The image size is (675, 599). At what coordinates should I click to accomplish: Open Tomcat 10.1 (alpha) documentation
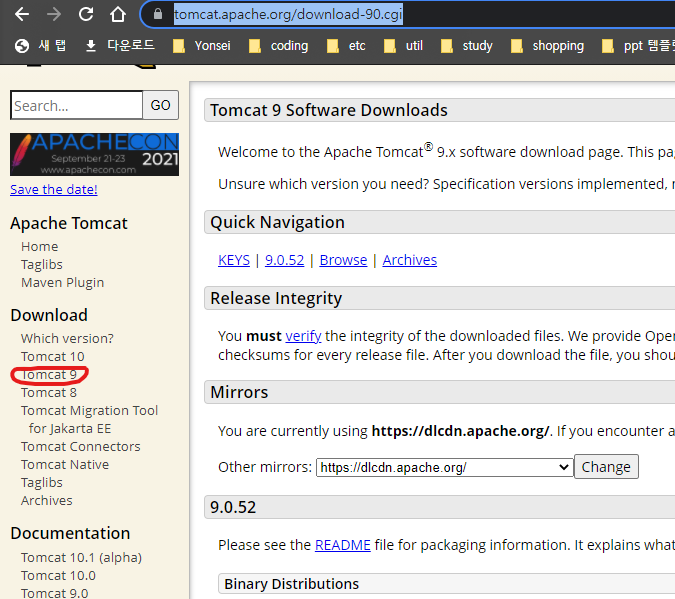(x=81, y=558)
